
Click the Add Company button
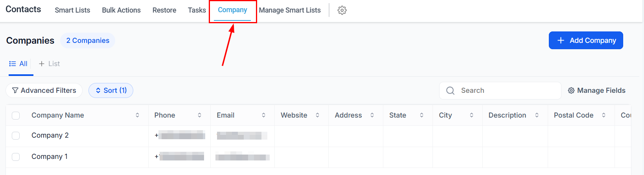(586, 41)
